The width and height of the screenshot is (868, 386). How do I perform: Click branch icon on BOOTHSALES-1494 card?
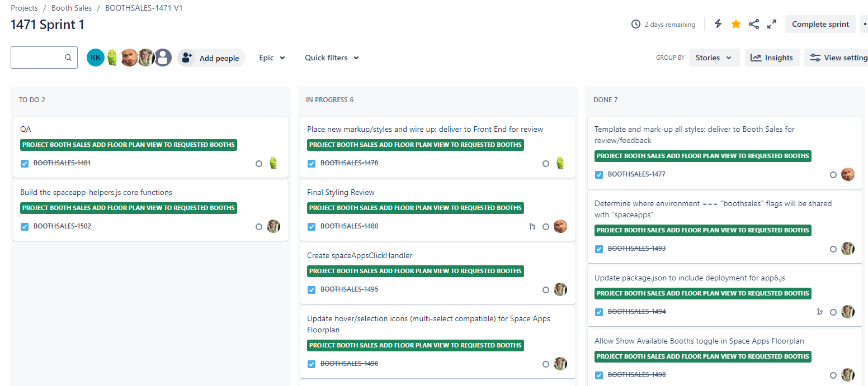point(819,312)
